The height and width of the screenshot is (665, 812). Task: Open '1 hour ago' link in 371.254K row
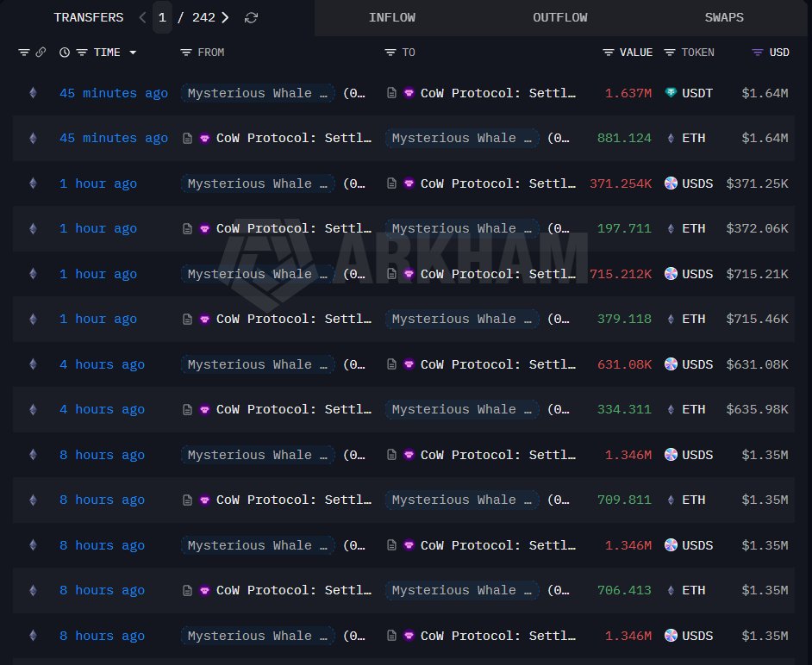pyautogui.click(x=98, y=183)
